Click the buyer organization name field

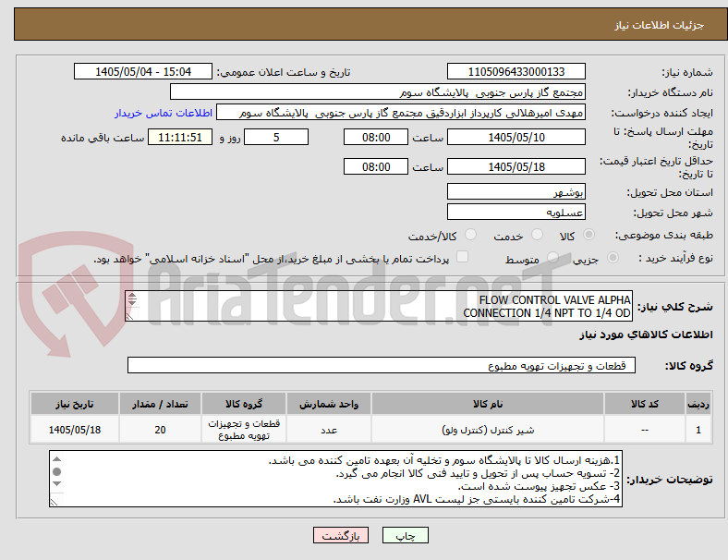(378, 91)
